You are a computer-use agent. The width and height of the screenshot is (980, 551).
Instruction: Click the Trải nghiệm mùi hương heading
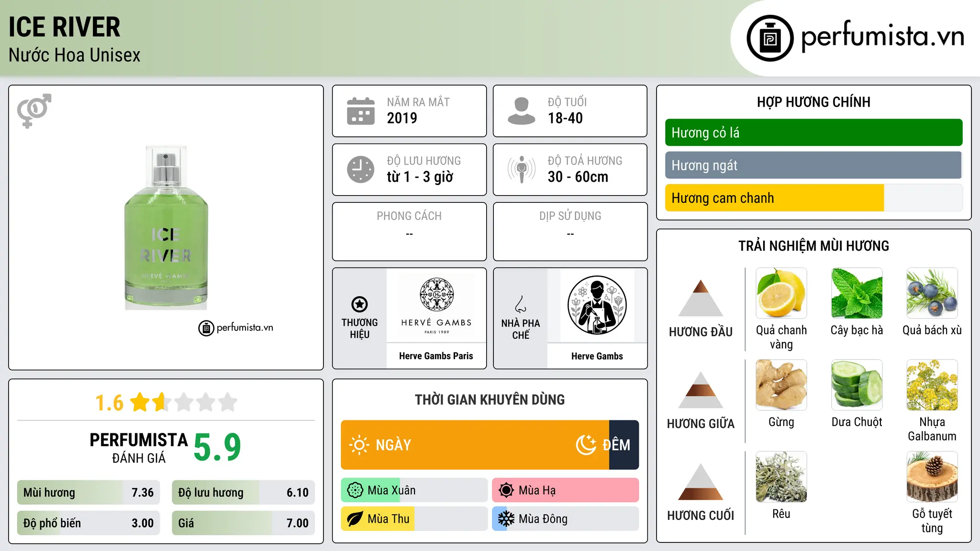tap(813, 246)
